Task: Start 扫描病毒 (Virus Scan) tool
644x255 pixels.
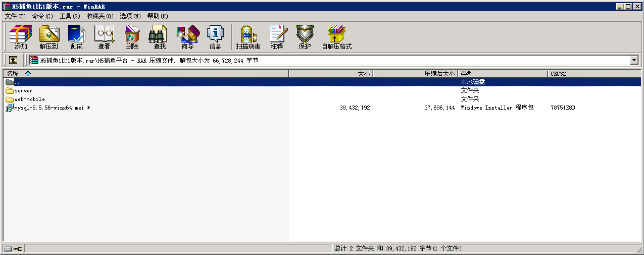Action: pyautogui.click(x=248, y=37)
